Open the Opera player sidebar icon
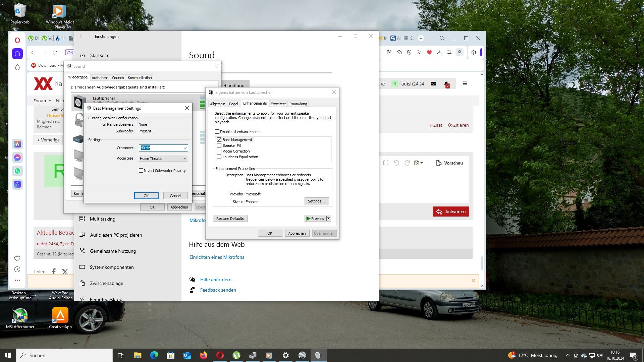The width and height of the screenshot is (644, 362). click(17, 184)
